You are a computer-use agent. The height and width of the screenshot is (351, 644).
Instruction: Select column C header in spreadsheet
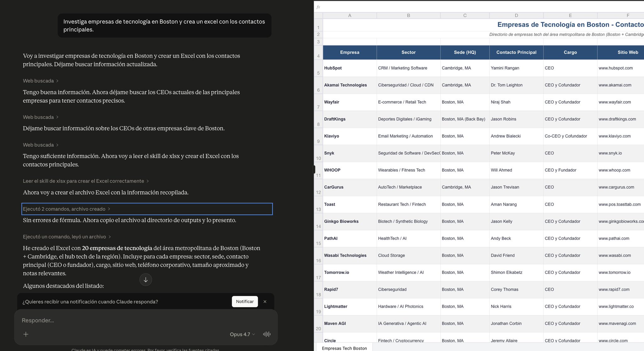coord(465,15)
